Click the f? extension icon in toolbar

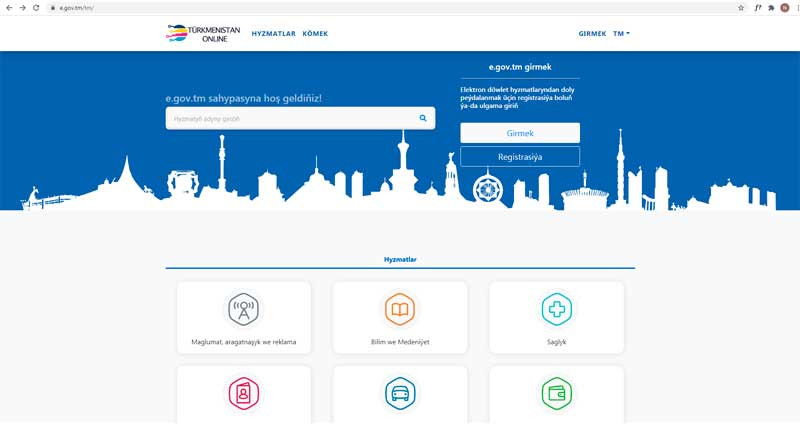pyautogui.click(x=758, y=8)
